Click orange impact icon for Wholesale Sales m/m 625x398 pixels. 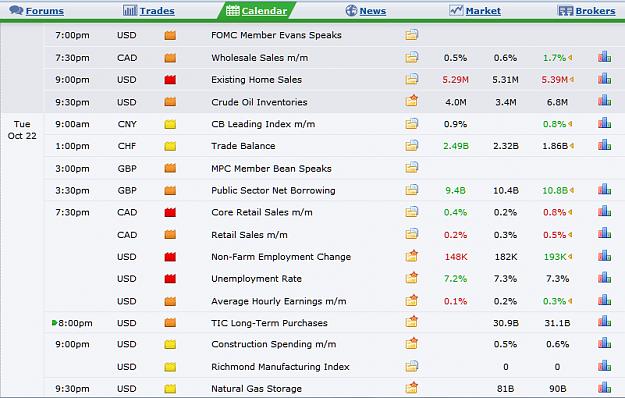tap(170, 58)
